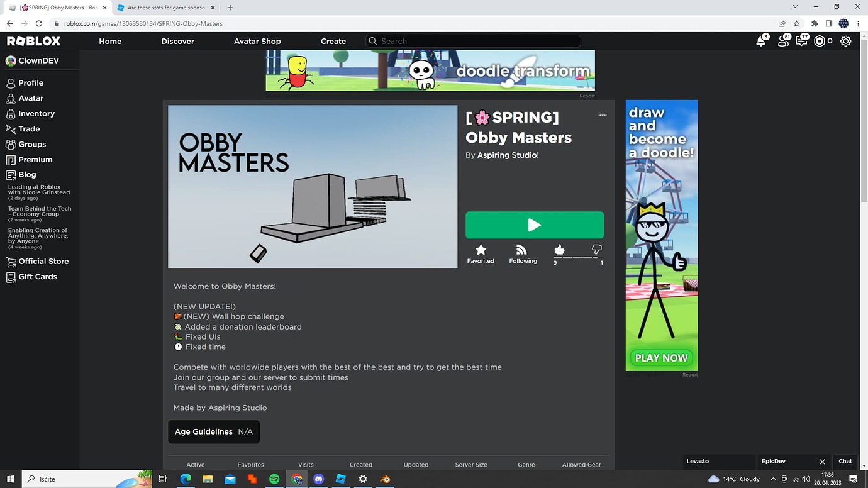Open the Chrome browser menu
This screenshot has height=488, width=868.
[858, 23]
